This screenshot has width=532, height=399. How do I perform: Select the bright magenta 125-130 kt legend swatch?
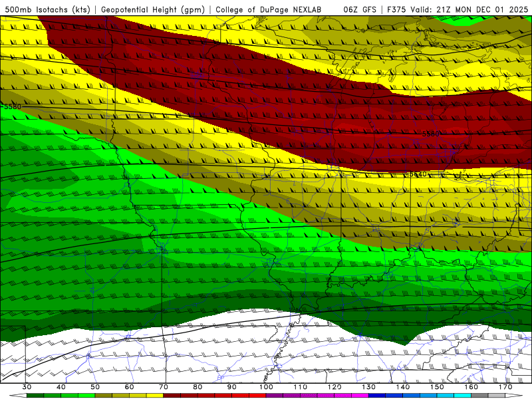point(360,396)
